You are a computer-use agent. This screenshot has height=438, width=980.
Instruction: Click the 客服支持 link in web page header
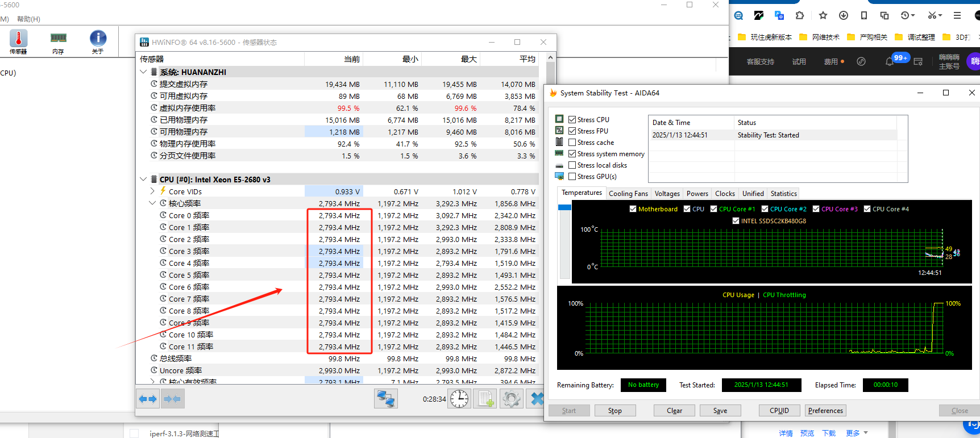761,62
